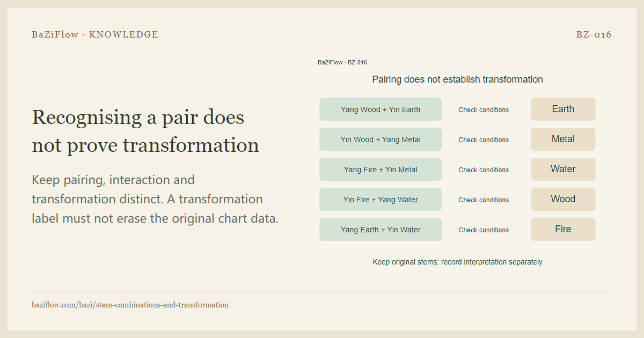644x338 pixels.
Task: Click the card title 'Pairing does not establish transformation'
Action: 457,79
